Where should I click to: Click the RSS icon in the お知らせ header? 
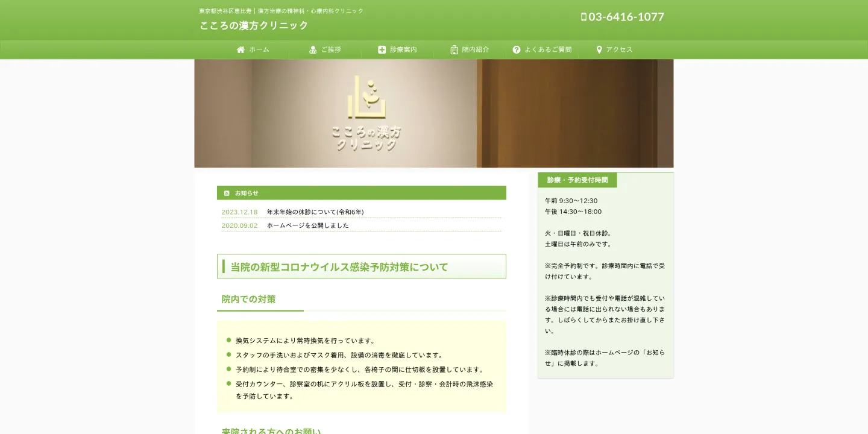coord(227,193)
